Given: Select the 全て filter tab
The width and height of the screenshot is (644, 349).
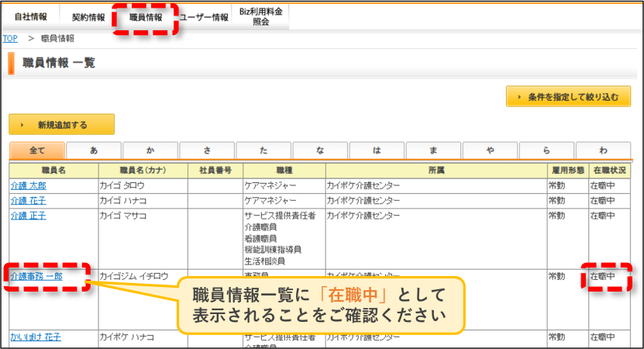Looking at the screenshot, I should [37, 150].
